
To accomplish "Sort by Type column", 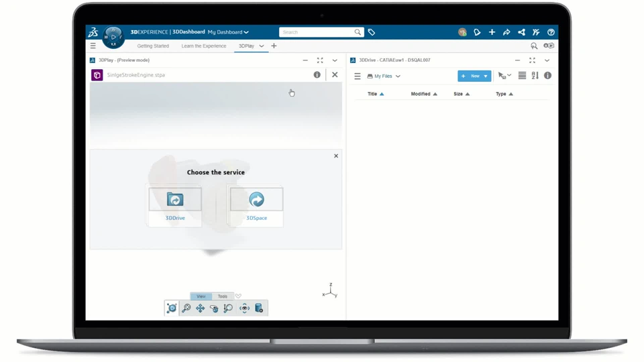I will (x=504, y=94).
